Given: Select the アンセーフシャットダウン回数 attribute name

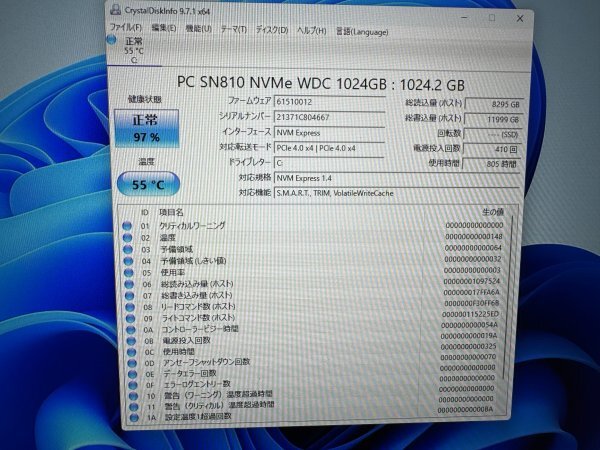Looking at the screenshot, I should pos(207,362).
